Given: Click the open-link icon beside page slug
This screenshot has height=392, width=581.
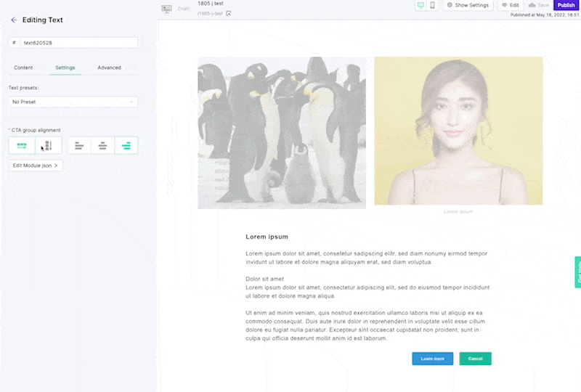Looking at the screenshot, I should (x=229, y=13).
